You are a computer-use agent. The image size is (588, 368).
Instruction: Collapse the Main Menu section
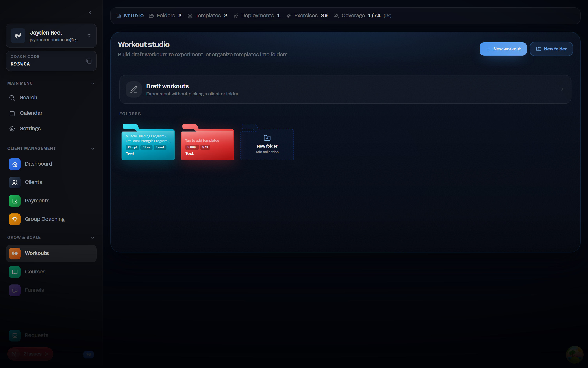tap(93, 84)
